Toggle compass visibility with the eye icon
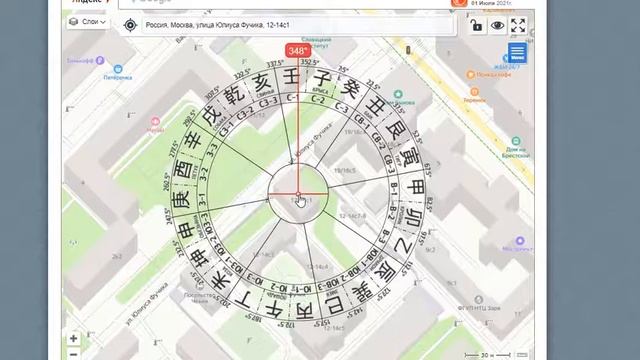This screenshot has width=640, height=360. [x=497, y=25]
